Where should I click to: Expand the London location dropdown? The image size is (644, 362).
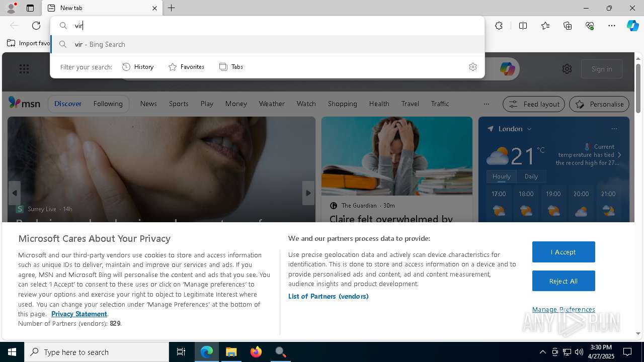(529, 129)
